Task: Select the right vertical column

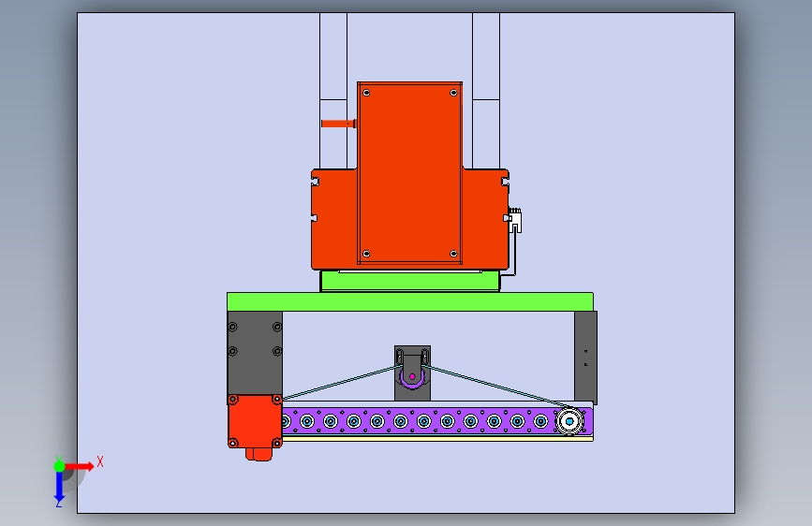Action: click(486, 91)
